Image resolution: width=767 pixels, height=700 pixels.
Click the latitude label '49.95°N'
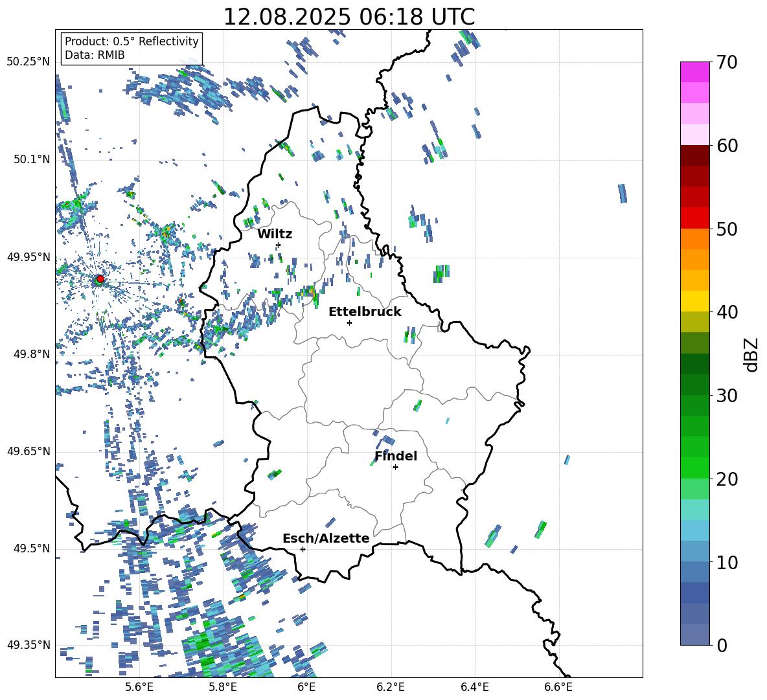[29, 256]
